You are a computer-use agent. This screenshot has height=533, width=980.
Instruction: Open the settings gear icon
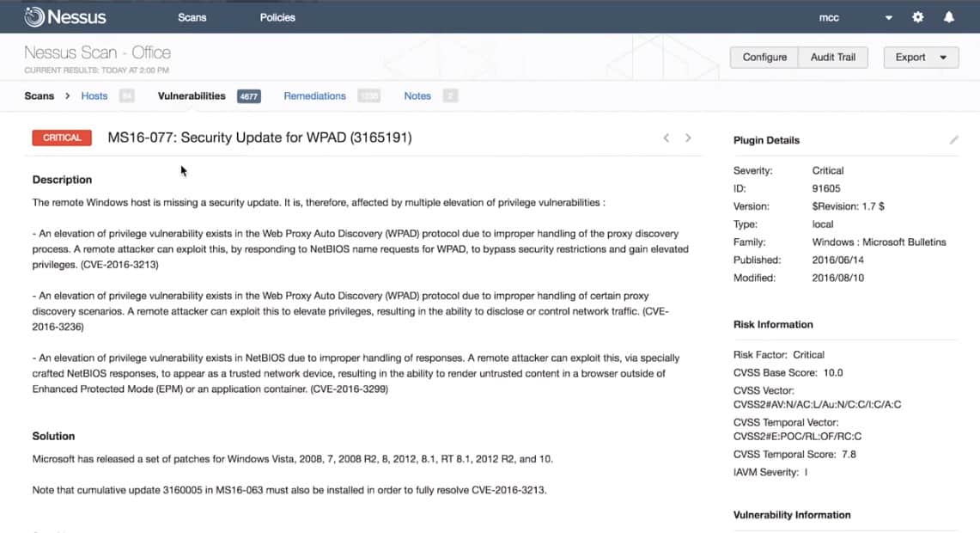tap(917, 17)
